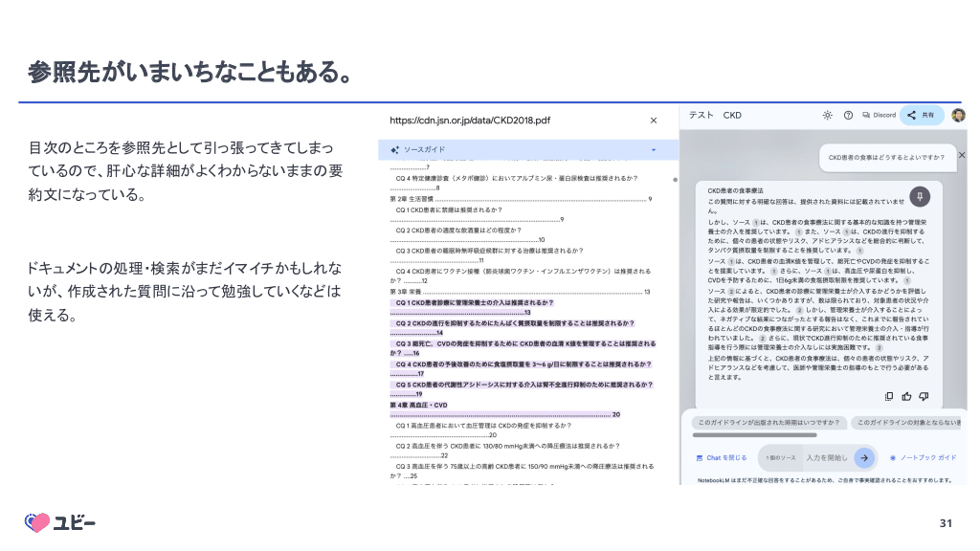Toggle the light/dark theme sun icon

click(827, 115)
